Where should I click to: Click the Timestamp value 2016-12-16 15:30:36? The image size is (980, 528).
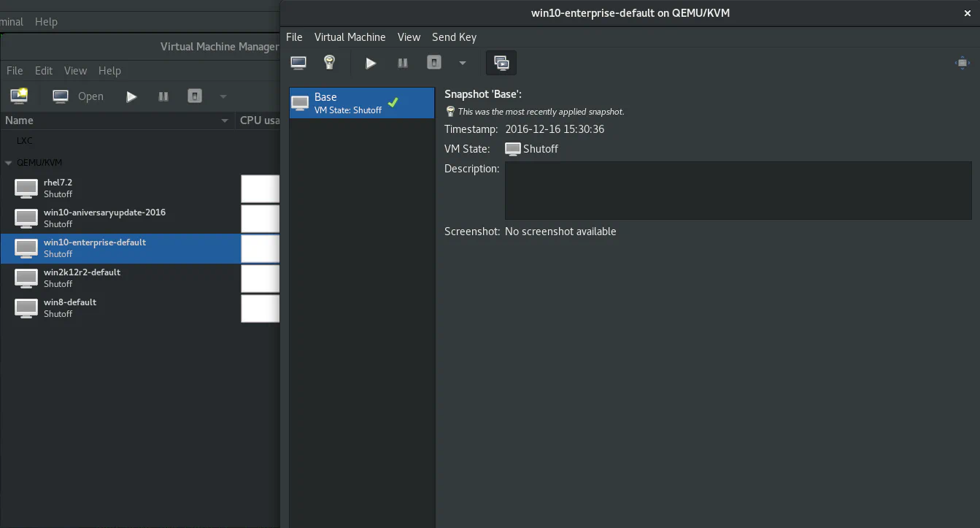(x=555, y=129)
